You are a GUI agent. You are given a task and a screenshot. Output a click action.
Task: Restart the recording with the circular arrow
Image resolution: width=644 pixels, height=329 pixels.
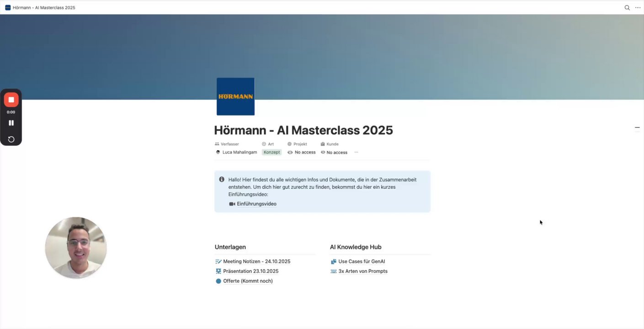coord(11,139)
